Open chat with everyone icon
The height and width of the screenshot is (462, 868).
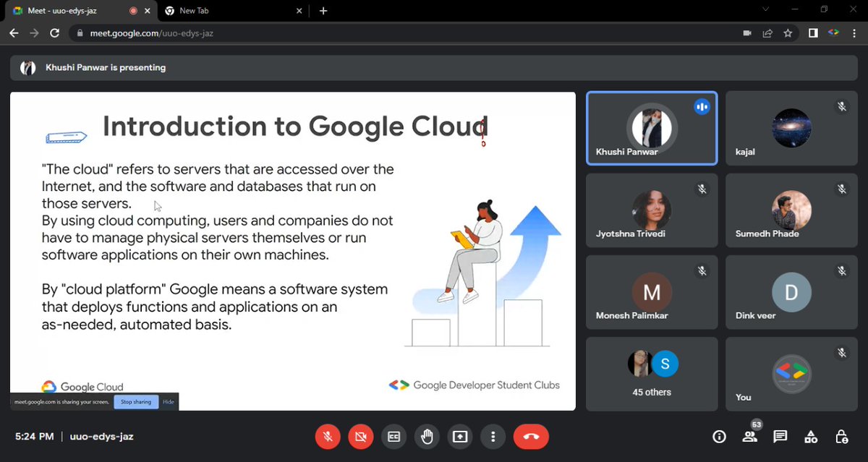tap(780, 437)
